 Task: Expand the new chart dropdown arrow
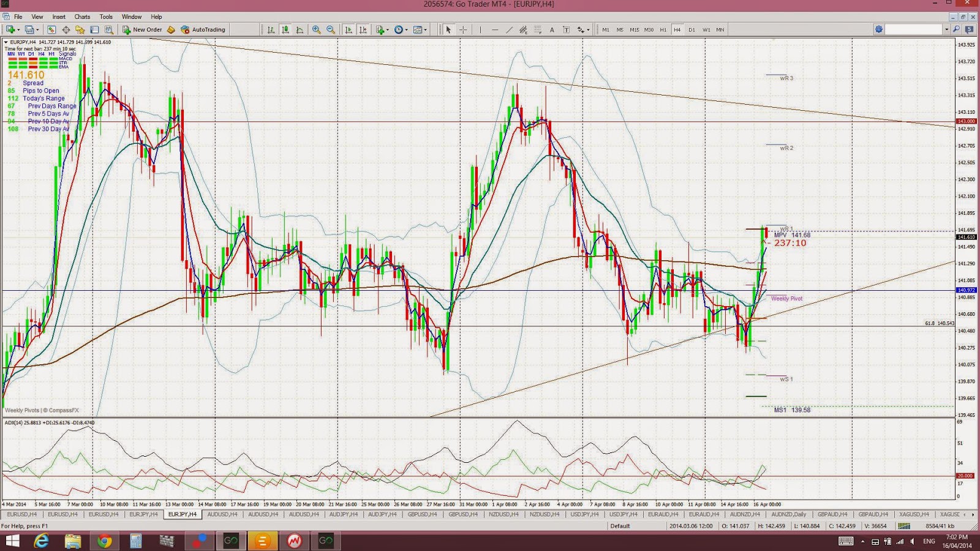pos(18,29)
